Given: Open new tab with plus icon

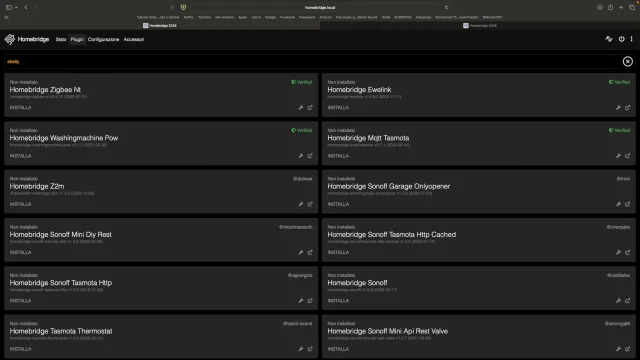Looking at the screenshot, I should click(621, 7).
